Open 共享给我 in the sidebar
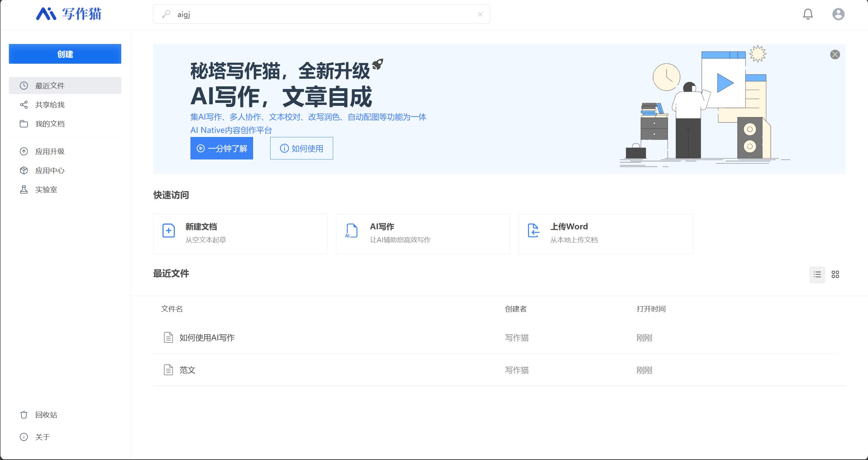868x460 pixels. [50, 105]
